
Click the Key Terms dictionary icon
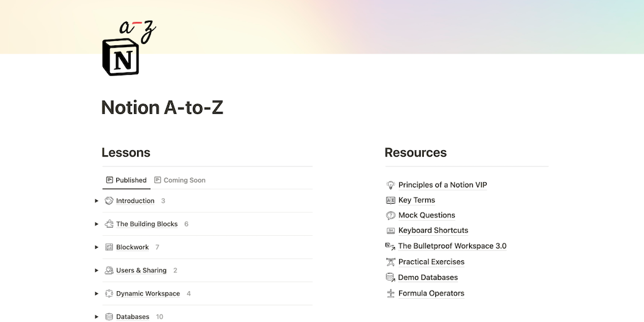[391, 200]
